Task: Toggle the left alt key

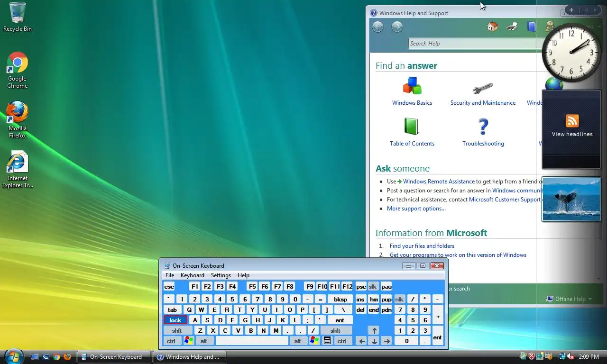Action: 204,341
